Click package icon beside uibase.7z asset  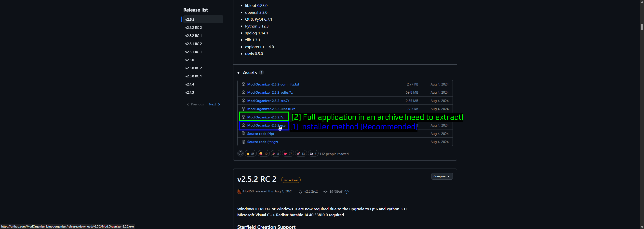tap(243, 109)
